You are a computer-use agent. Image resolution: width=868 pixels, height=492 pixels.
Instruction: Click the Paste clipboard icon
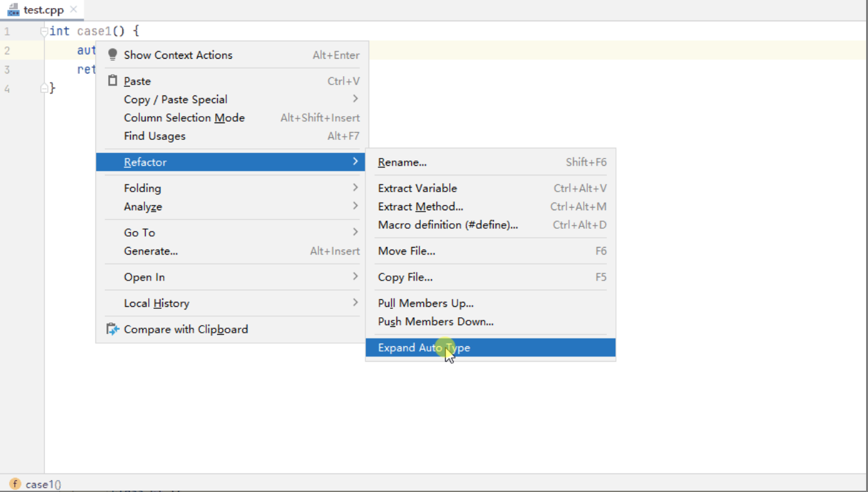[x=113, y=81]
